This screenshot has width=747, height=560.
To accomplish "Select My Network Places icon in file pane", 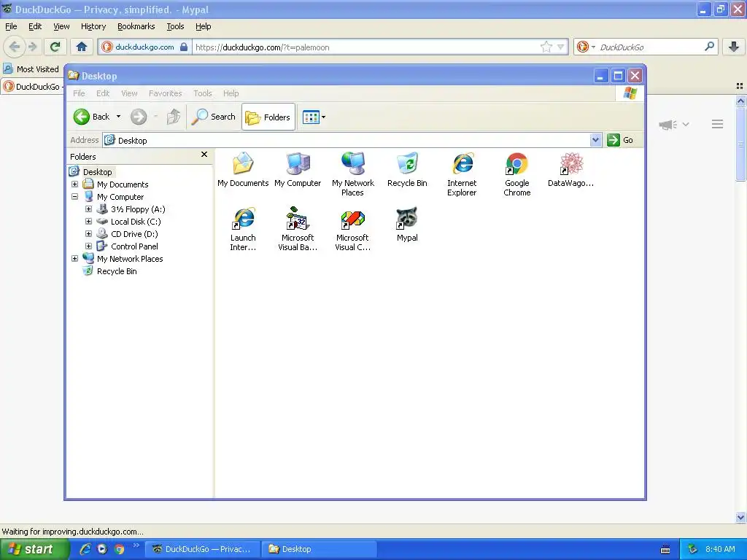I will pos(352,174).
